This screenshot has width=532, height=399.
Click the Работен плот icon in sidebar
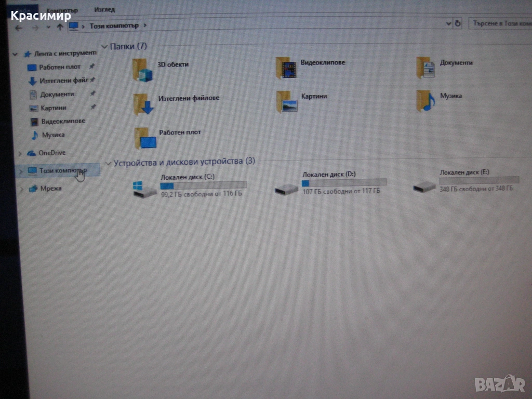pyautogui.click(x=32, y=68)
